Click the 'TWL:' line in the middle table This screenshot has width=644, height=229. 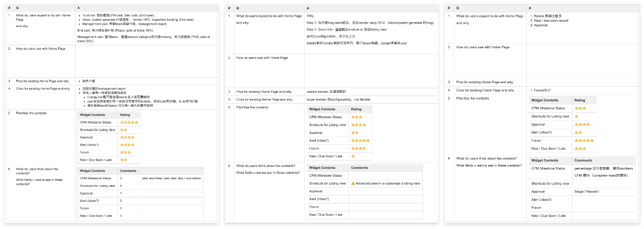coord(311,16)
